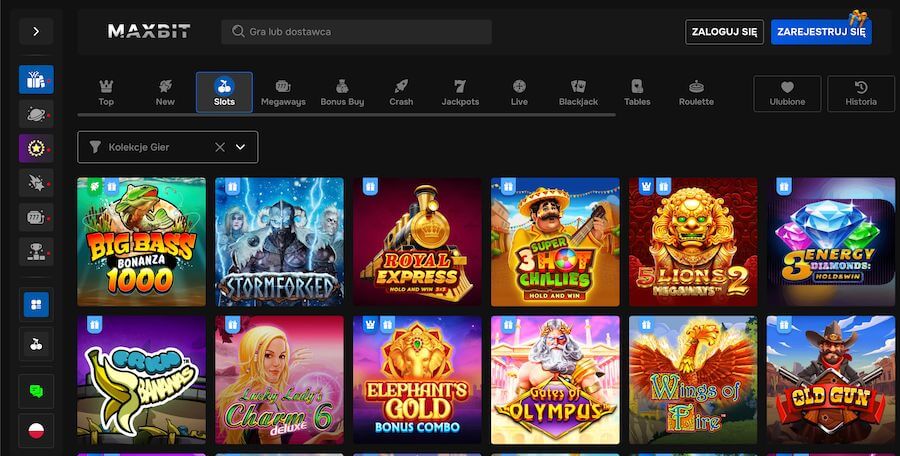This screenshot has height=456, width=900.
Task: Click the green live chat icon
Action: point(36,390)
